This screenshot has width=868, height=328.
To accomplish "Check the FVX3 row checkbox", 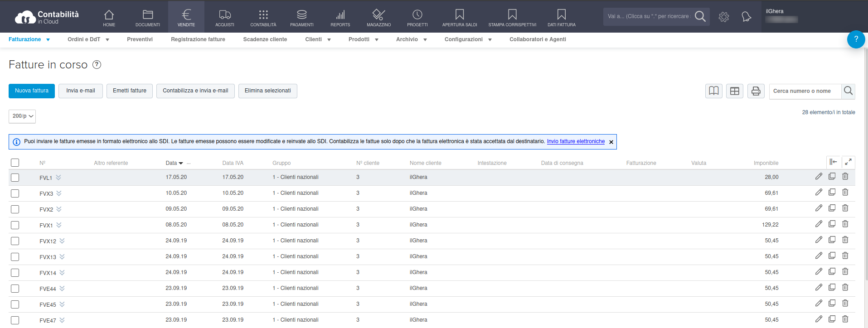I will coord(15,193).
